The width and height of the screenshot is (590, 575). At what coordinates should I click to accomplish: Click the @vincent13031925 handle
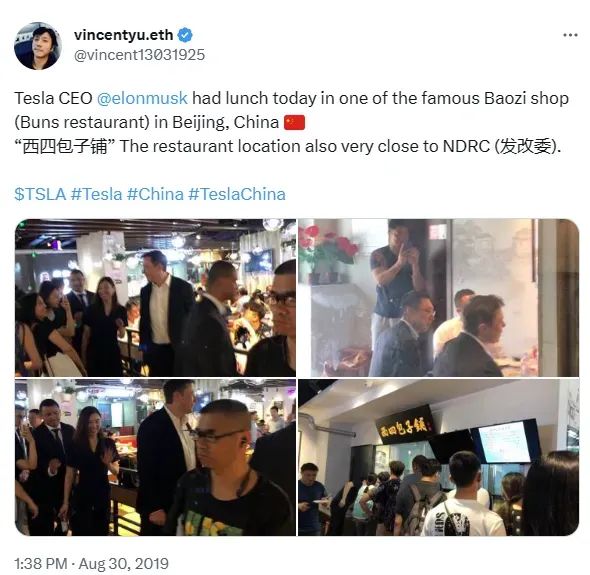click(139, 55)
